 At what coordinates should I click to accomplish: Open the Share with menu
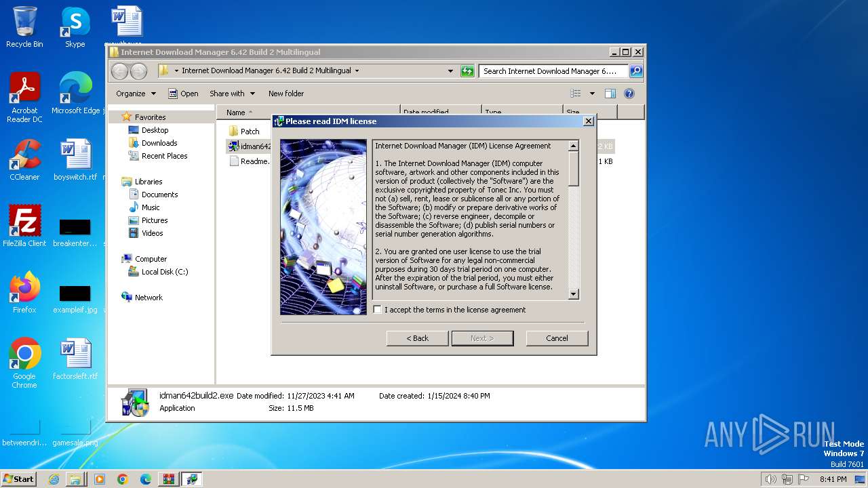[232, 94]
